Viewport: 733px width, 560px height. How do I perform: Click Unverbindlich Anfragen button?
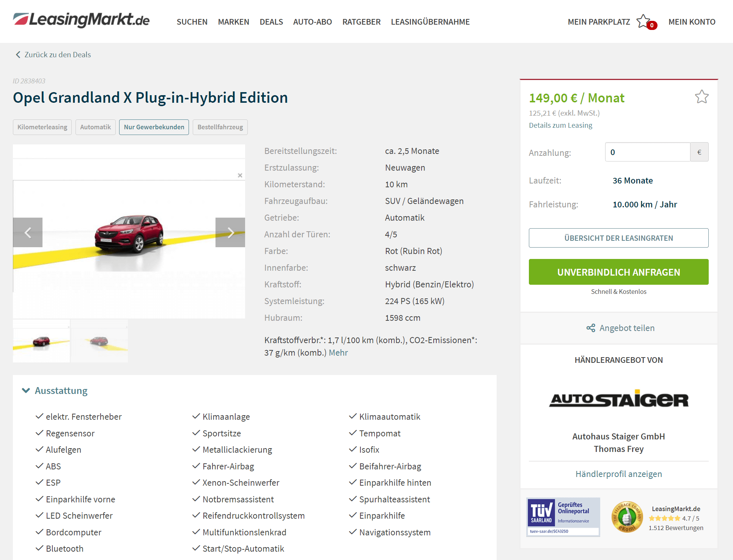coord(618,272)
